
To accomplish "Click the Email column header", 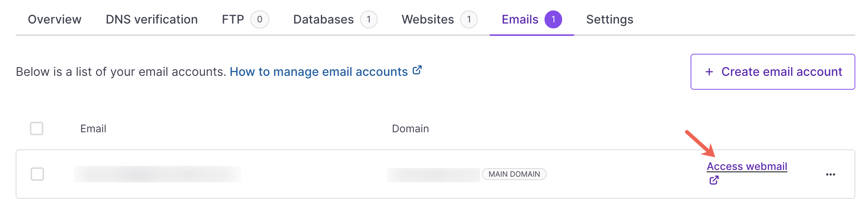I will click(x=93, y=129).
